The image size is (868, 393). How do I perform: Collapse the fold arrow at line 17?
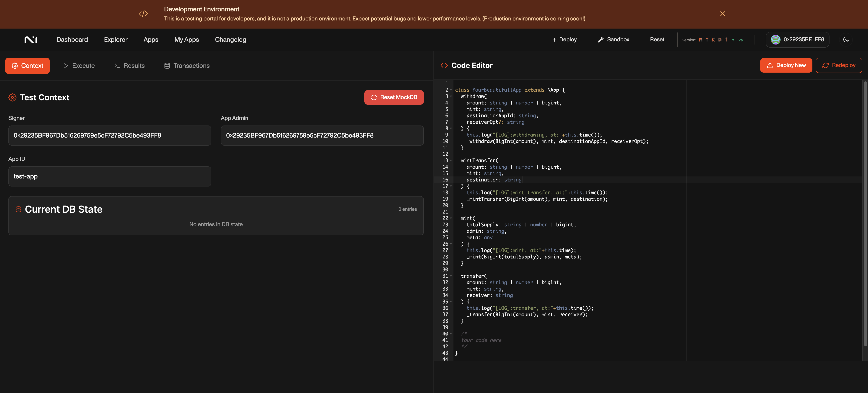[451, 186]
